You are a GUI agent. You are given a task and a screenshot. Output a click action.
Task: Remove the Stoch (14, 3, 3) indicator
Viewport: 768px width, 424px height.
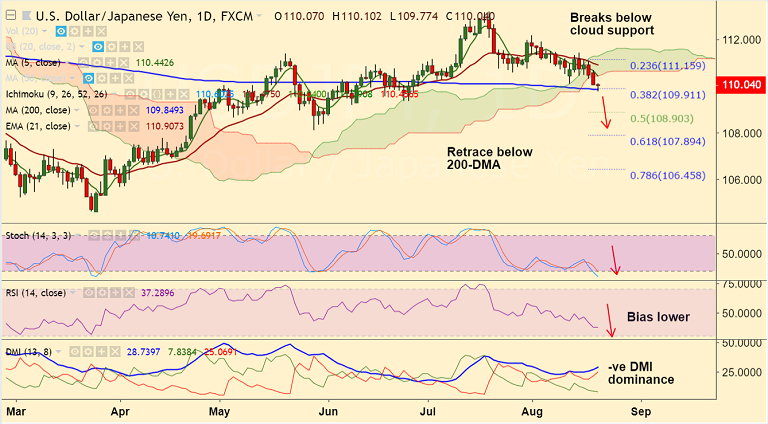pyautogui.click(x=134, y=236)
